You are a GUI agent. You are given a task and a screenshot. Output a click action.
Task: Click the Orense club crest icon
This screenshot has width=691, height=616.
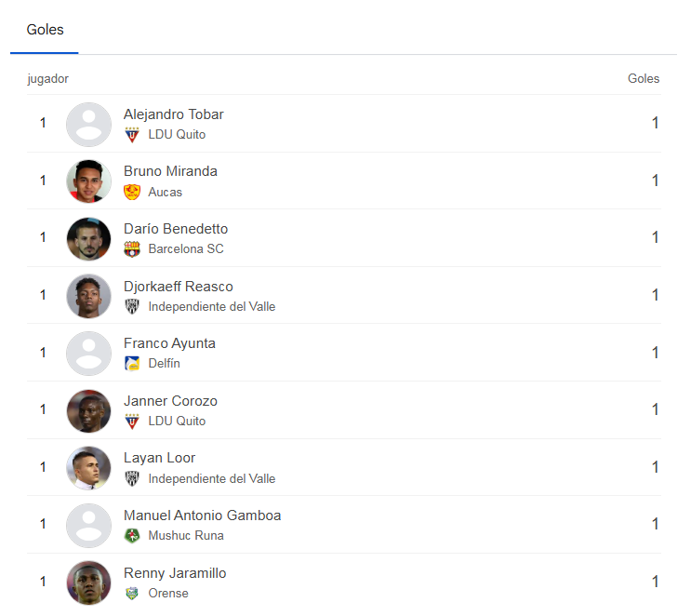coord(132,594)
